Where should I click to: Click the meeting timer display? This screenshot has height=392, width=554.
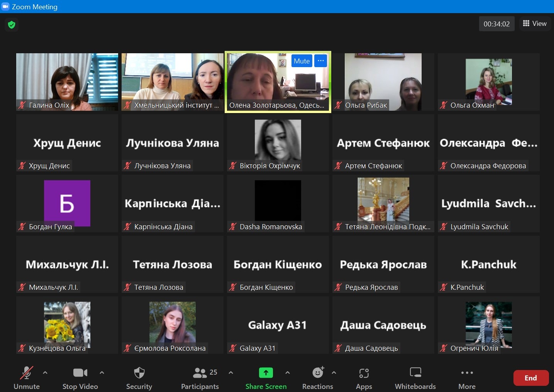(x=496, y=24)
